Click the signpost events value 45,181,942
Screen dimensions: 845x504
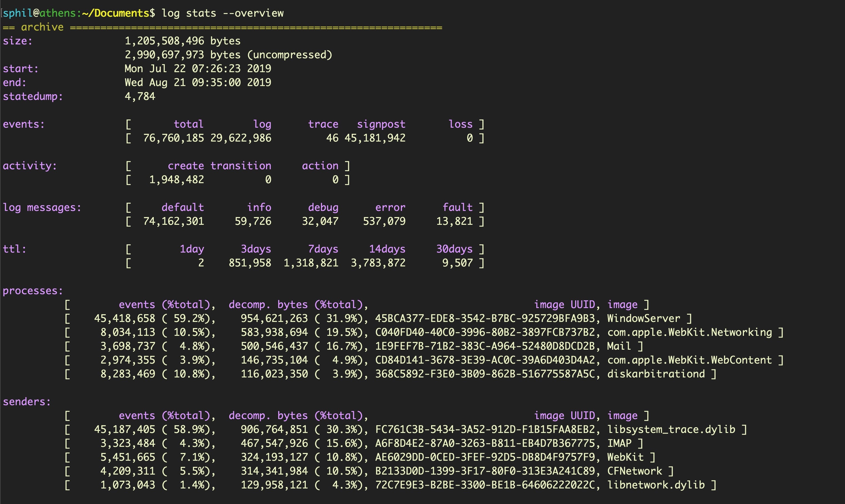point(375,138)
